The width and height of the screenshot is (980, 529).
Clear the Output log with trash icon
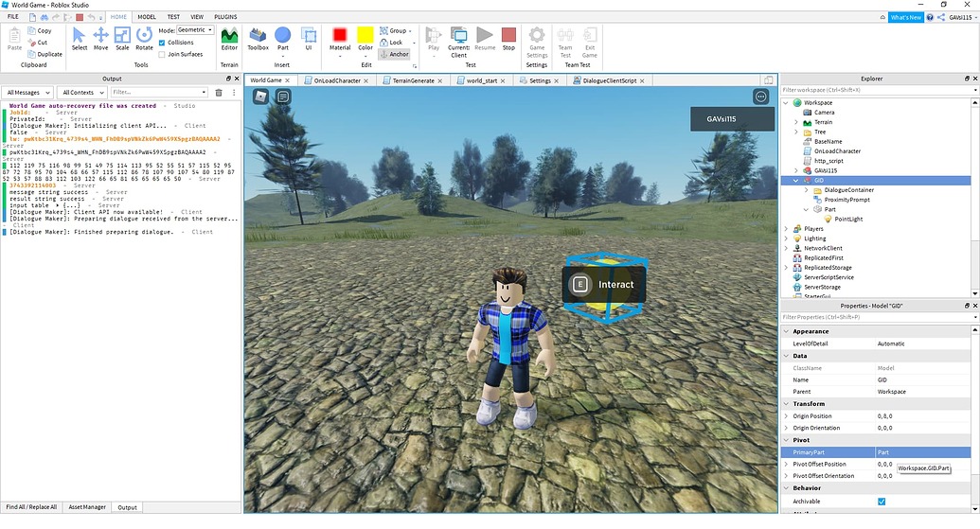click(219, 93)
